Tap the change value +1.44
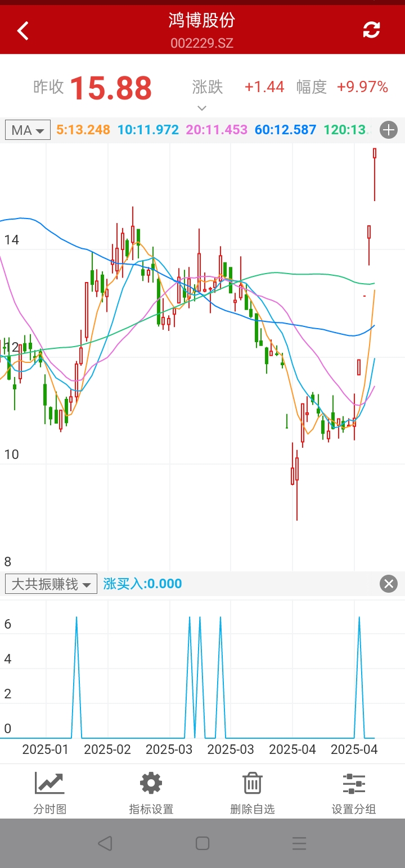This screenshot has width=405, height=868. [x=264, y=87]
